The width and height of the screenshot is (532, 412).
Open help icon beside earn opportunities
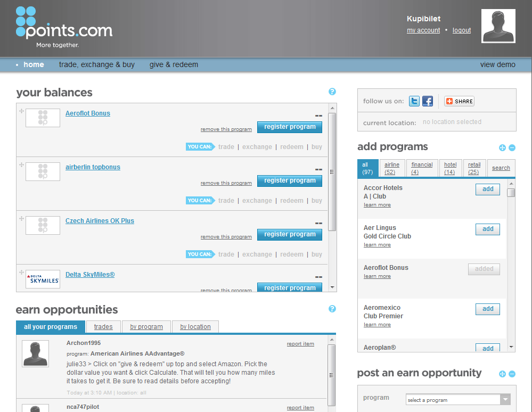[332, 309]
